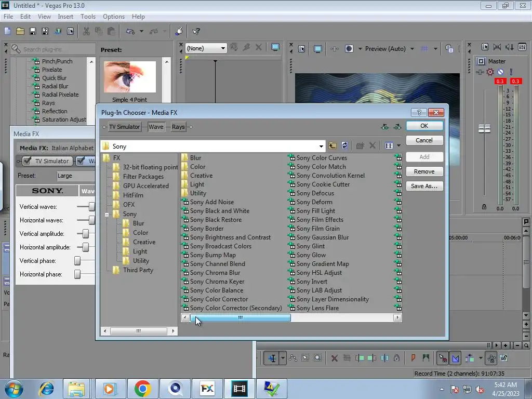Viewport: 532px width, 399px height.
Task: Open the Sony folder path dropdown
Action: [321, 146]
